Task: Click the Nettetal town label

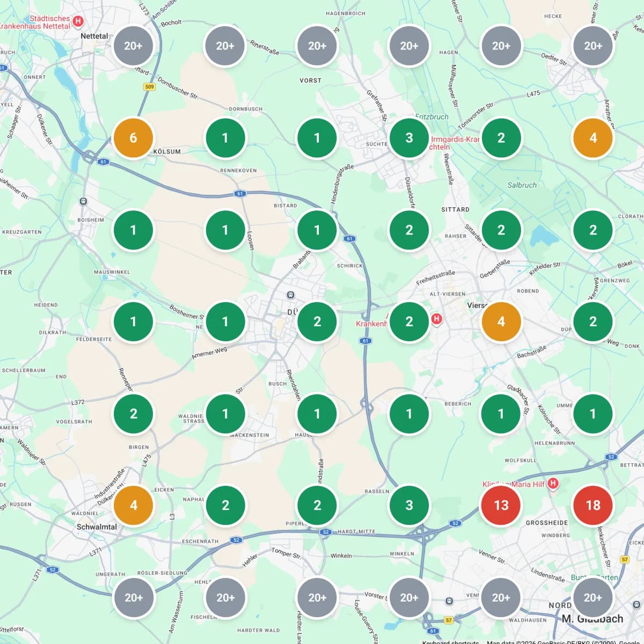Action: click(94, 36)
